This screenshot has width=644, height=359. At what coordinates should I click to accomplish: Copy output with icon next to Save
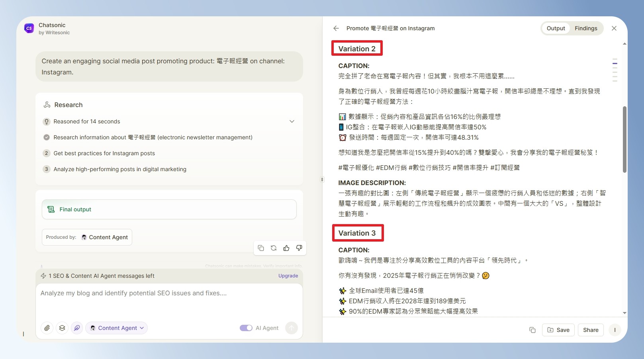point(532,330)
